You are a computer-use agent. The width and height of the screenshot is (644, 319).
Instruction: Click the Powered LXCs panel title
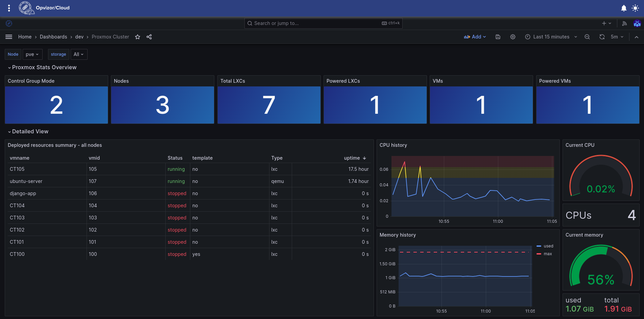coord(343,81)
